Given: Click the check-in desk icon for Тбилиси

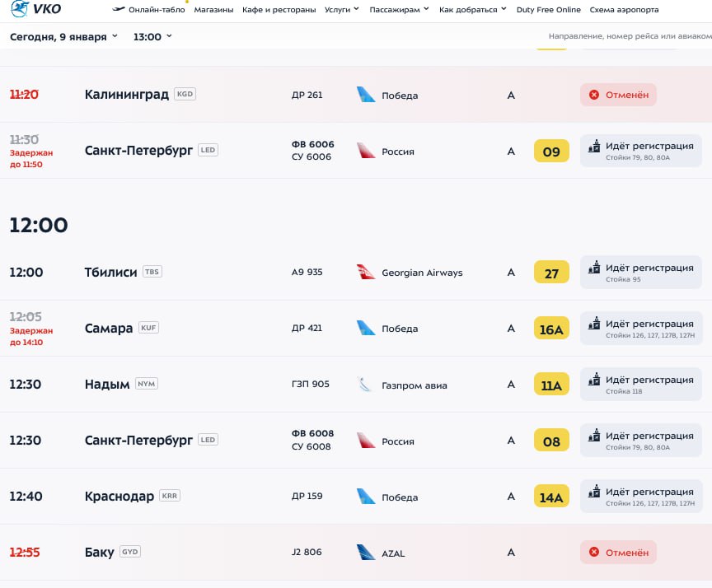Looking at the screenshot, I should pyautogui.click(x=594, y=268).
